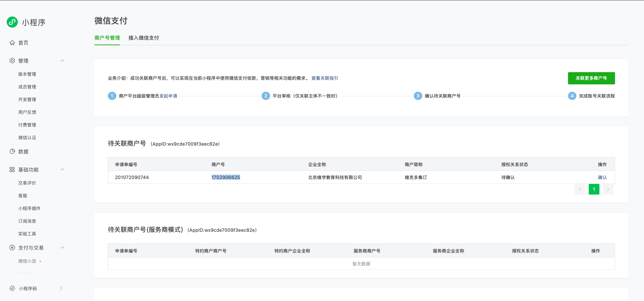Click the 支付与交易 yen icon
Viewport: 644px width, 301px height.
pyautogui.click(x=12, y=248)
